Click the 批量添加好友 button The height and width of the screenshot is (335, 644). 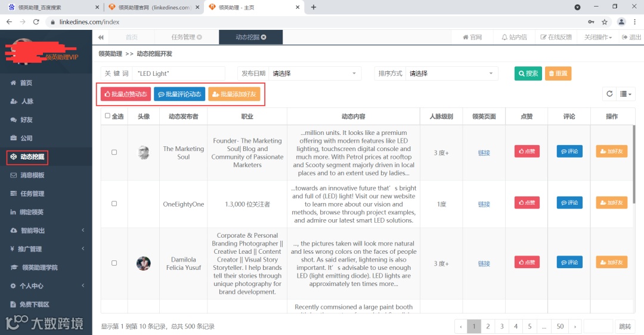[234, 94]
